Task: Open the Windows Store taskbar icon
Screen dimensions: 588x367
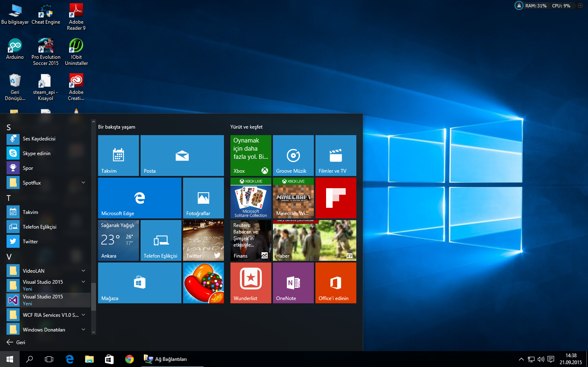Action: pyautogui.click(x=109, y=359)
